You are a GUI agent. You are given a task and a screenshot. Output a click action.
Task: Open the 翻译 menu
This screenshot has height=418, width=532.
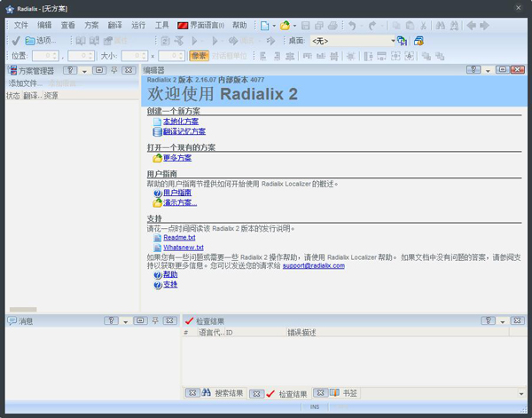(115, 25)
